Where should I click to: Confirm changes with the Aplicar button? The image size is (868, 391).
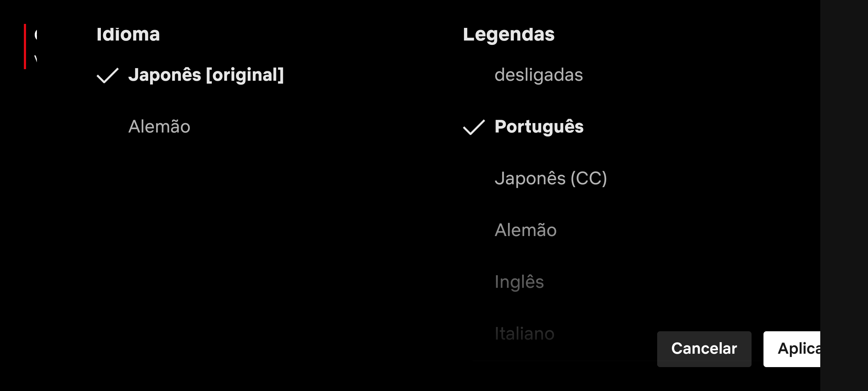coord(792,349)
